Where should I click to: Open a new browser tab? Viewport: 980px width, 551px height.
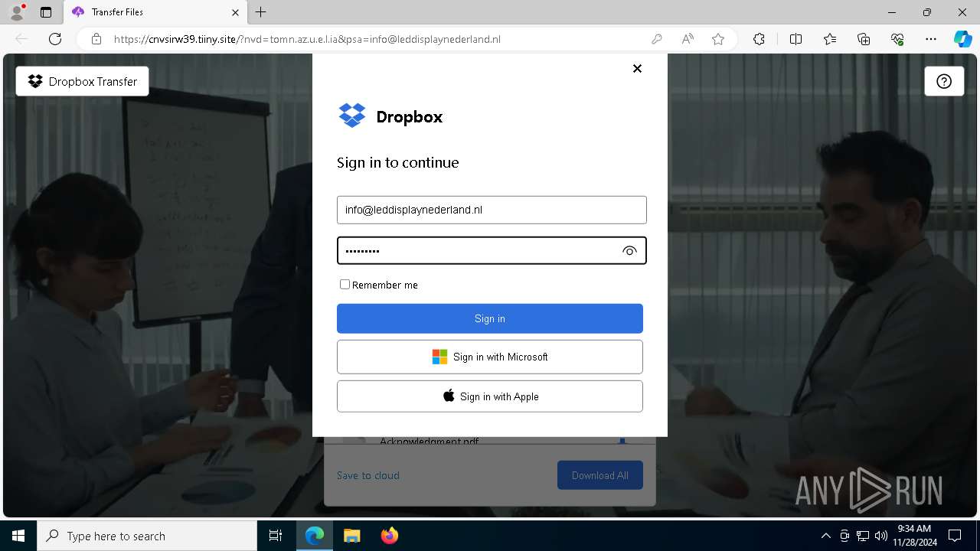tap(261, 12)
